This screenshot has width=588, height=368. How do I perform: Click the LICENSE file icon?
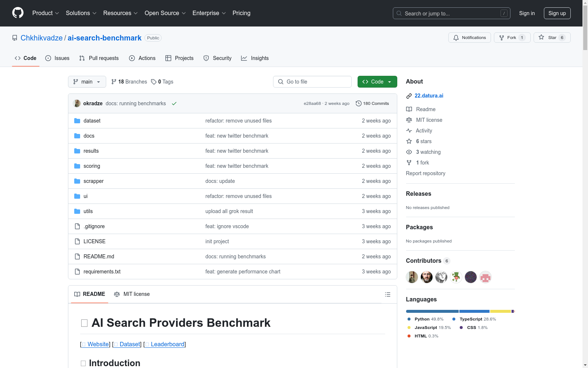point(77,241)
